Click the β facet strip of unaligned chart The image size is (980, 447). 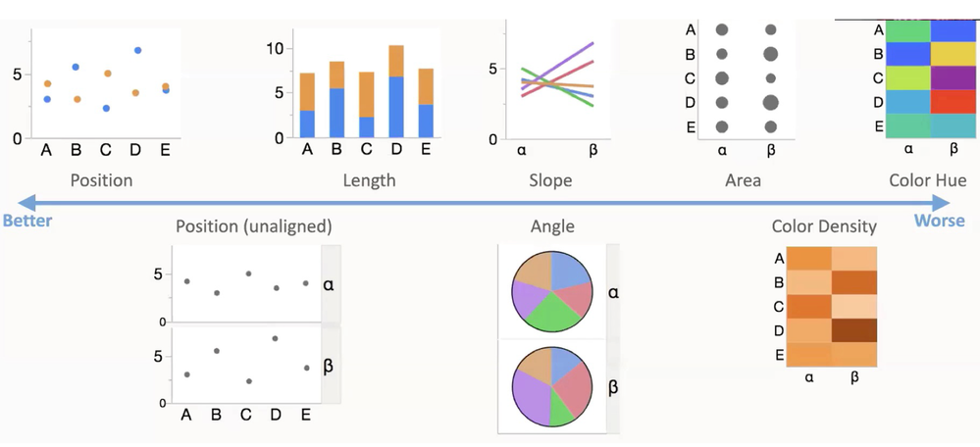pyautogui.click(x=329, y=366)
